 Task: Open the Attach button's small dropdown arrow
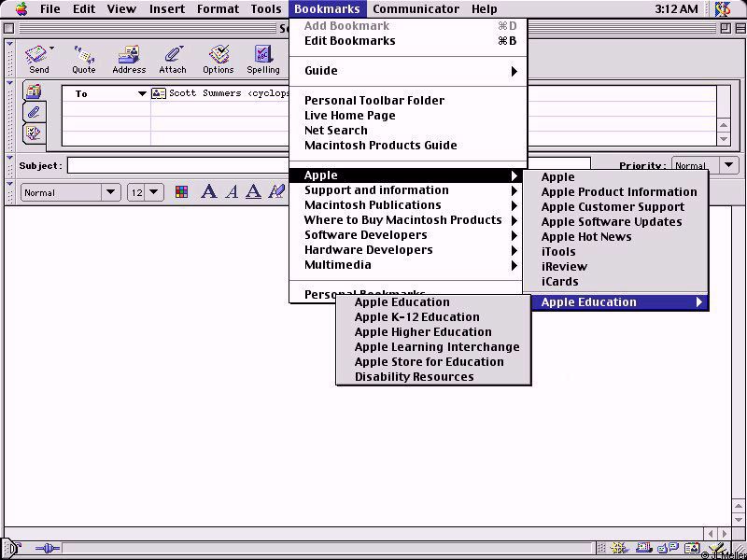[x=183, y=48]
